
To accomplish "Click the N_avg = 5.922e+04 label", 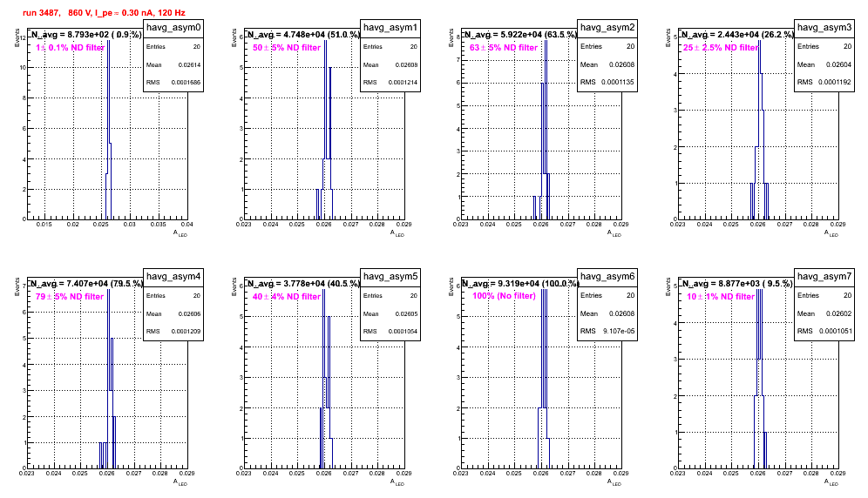I will (x=520, y=35).
